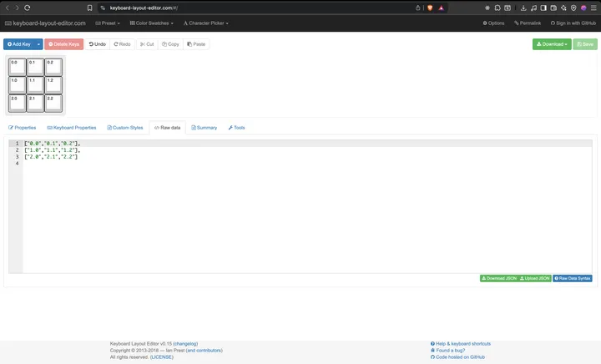The image size is (601, 364).
Task: Click the Paste toolbar button
Action: (x=196, y=43)
